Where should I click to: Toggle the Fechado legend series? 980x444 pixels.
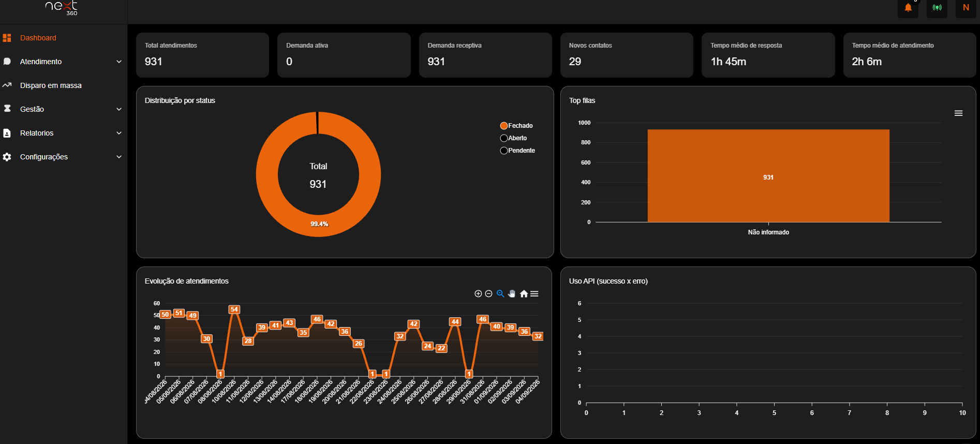point(516,126)
